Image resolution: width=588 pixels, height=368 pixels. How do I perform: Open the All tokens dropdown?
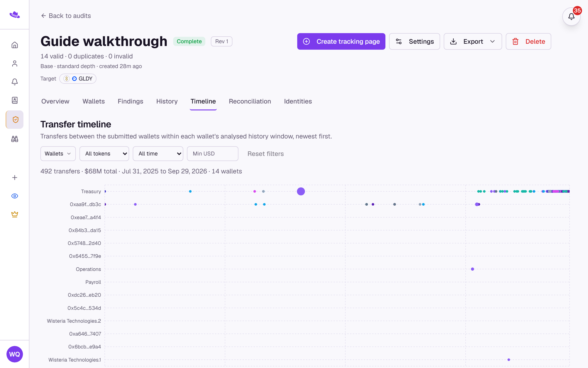[104, 154]
